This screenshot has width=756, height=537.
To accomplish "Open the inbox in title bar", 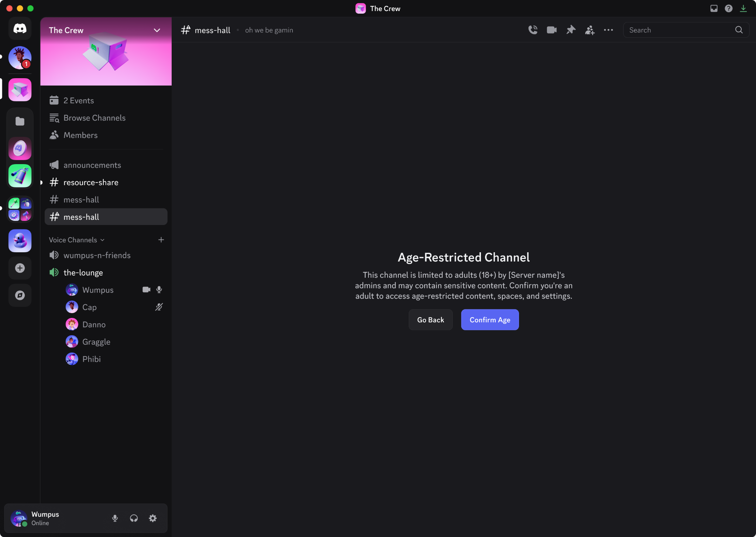I will click(714, 8).
